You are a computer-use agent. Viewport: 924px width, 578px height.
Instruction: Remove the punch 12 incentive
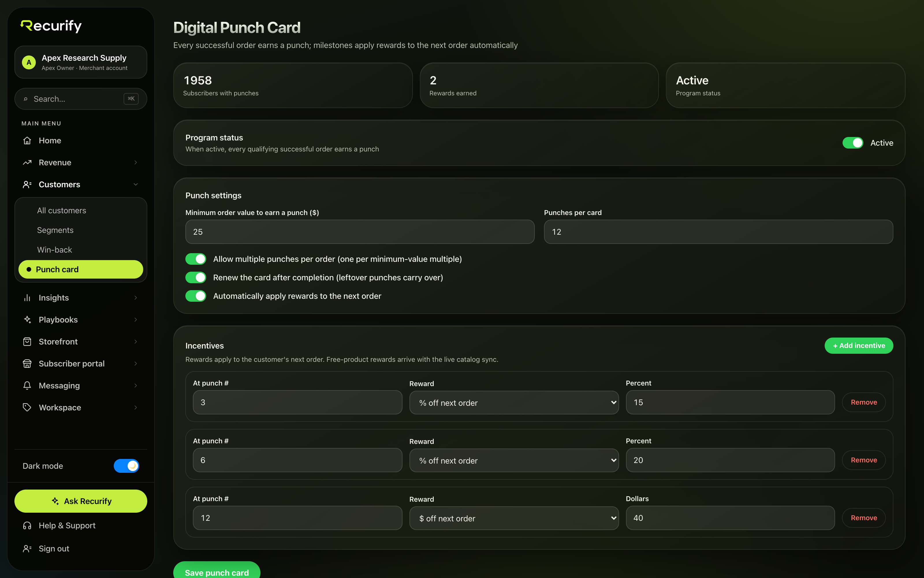[x=863, y=518]
